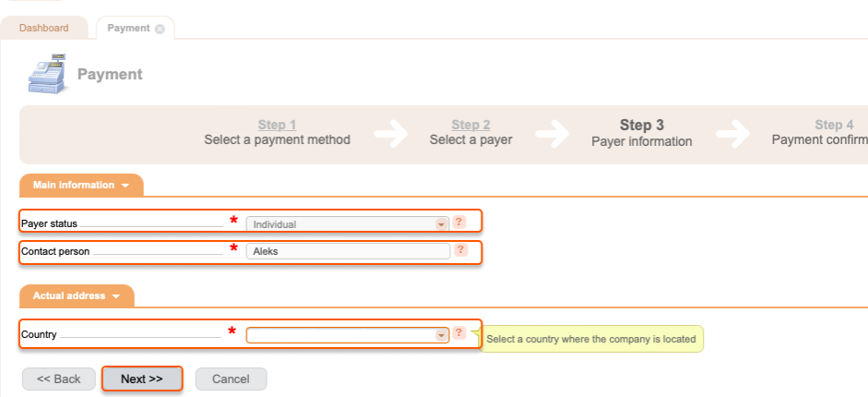The image size is (868, 397).
Task: Go to Step 1 Select a payment method
Action: pyautogui.click(x=277, y=132)
